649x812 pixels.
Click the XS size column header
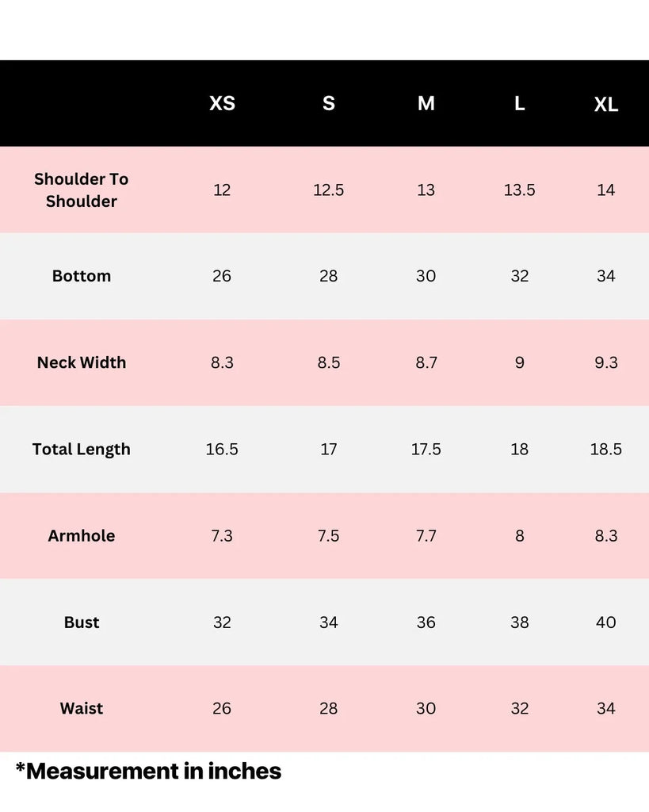click(222, 103)
